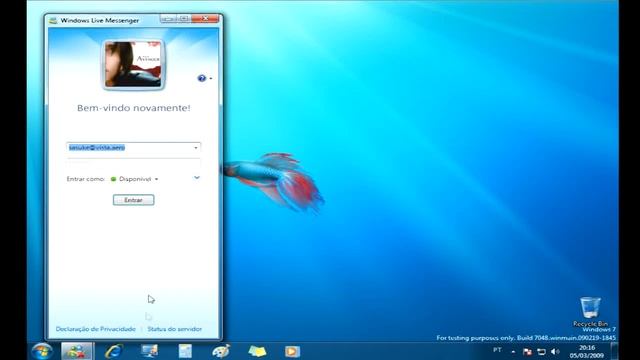Click the Show Desktop strip at taskbar end

pos(615,351)
